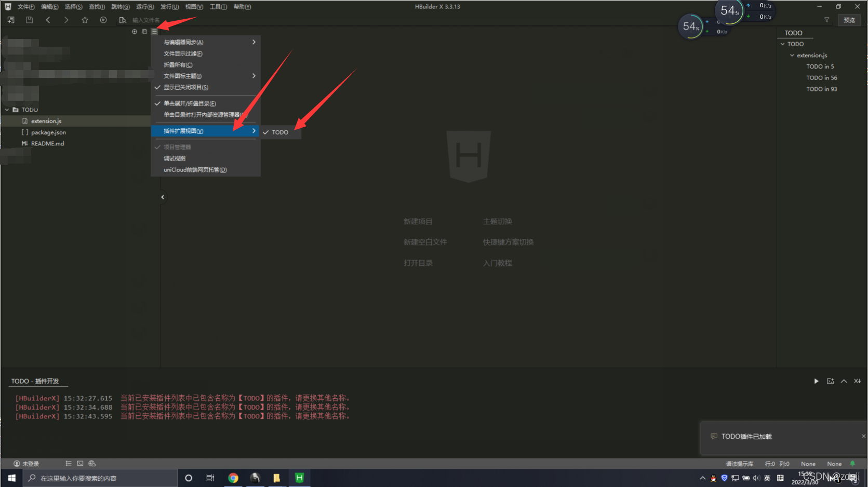
Task: Collapse TODO node in right TODO panel
Action: coord(783,44)
